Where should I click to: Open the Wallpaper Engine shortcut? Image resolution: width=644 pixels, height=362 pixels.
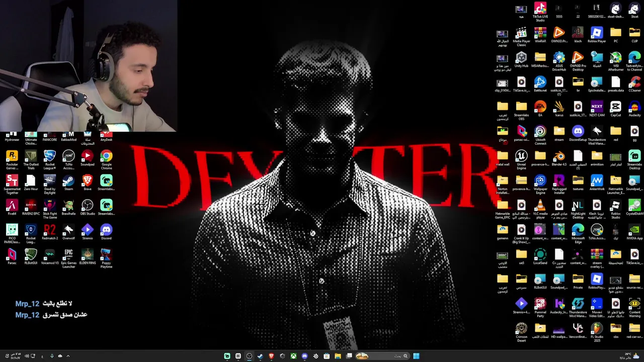540,185
